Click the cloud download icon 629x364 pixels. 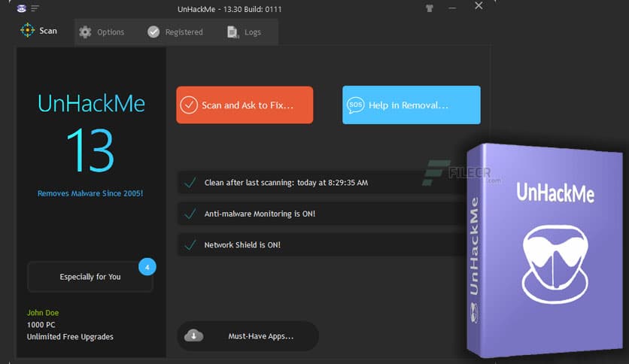click(194, 335)
